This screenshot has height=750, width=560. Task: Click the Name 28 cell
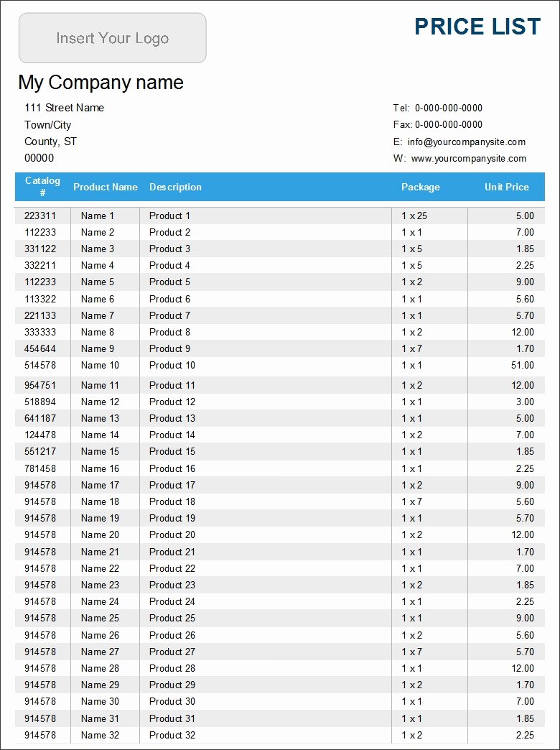100,668
